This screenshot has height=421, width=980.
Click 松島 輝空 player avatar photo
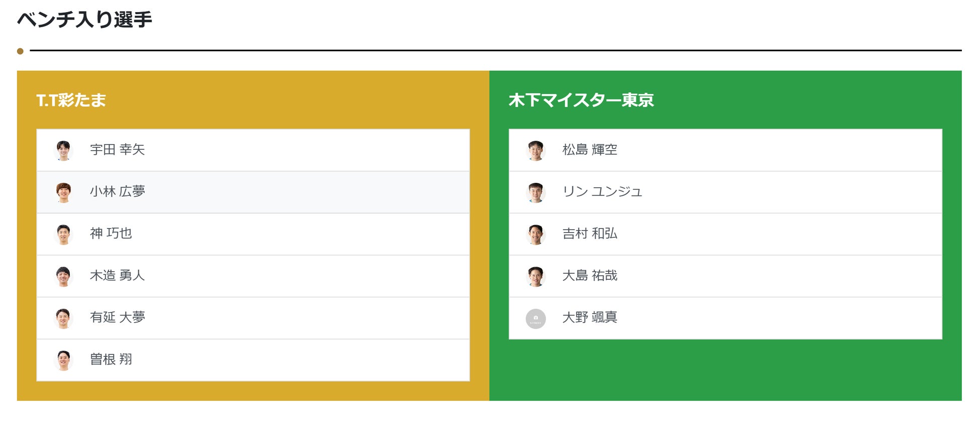(536, 150)
